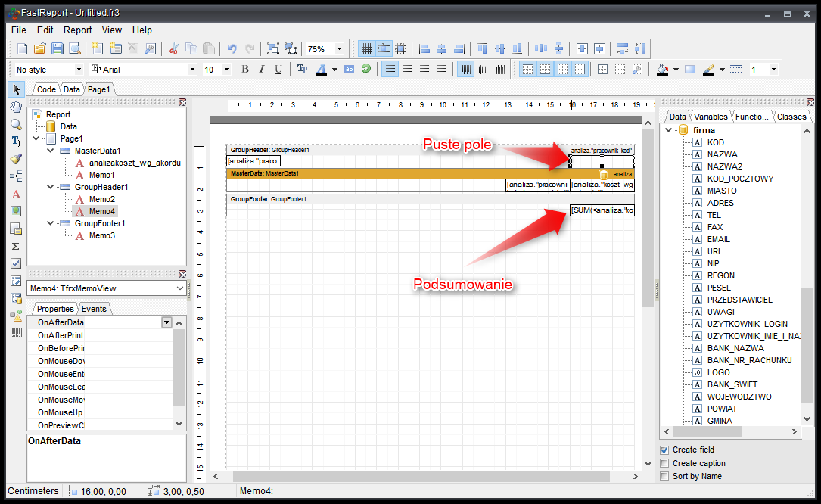Pick the Zoom magnifier tool
821x504 pixels.
coord(16,123)
